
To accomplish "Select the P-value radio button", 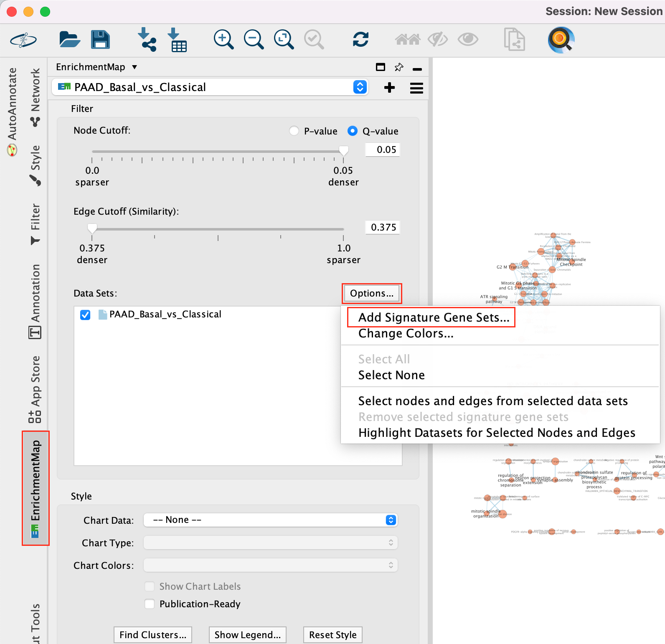I will [294, 131].
